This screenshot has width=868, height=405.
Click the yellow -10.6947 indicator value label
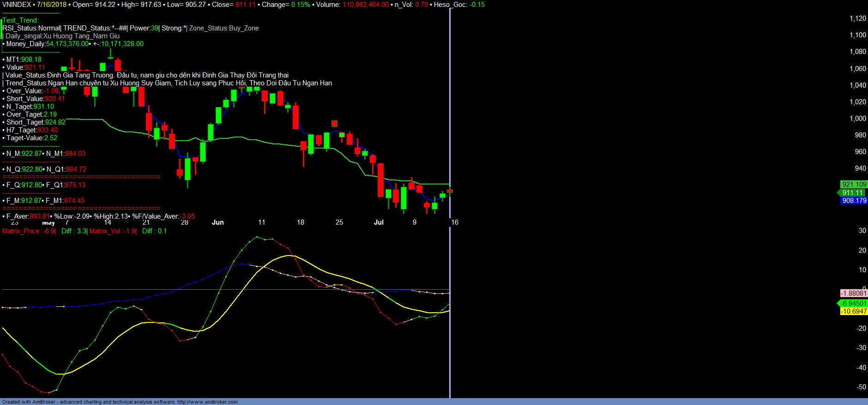pos(854,311)
